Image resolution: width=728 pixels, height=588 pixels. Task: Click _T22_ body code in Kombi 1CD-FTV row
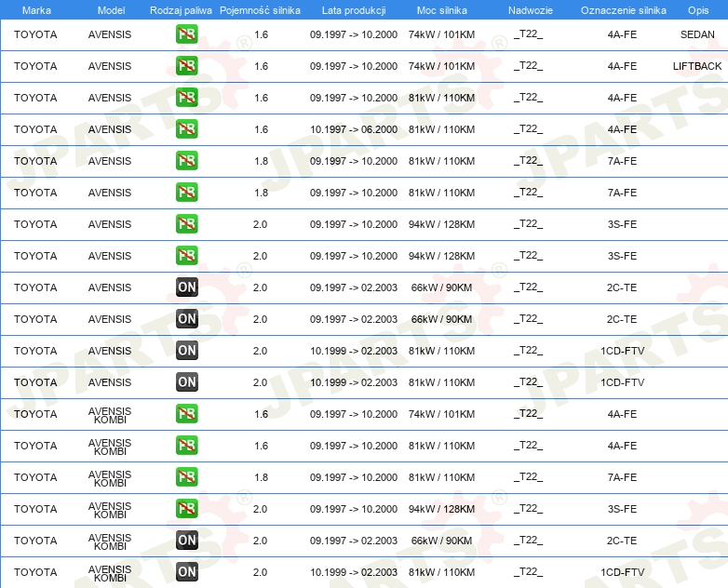[x=529, y=571]
